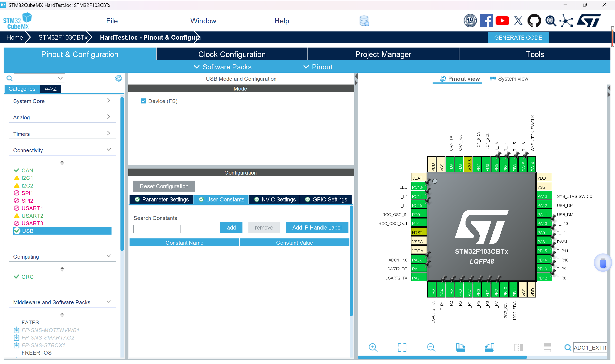Collapse Middleware and Software Packs category
This screenshot has width=615, height=364.
click(62, 302)
